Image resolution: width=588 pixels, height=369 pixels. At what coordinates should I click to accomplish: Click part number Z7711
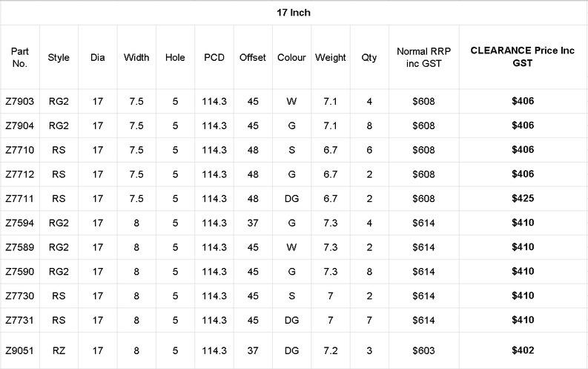[20, 199]
